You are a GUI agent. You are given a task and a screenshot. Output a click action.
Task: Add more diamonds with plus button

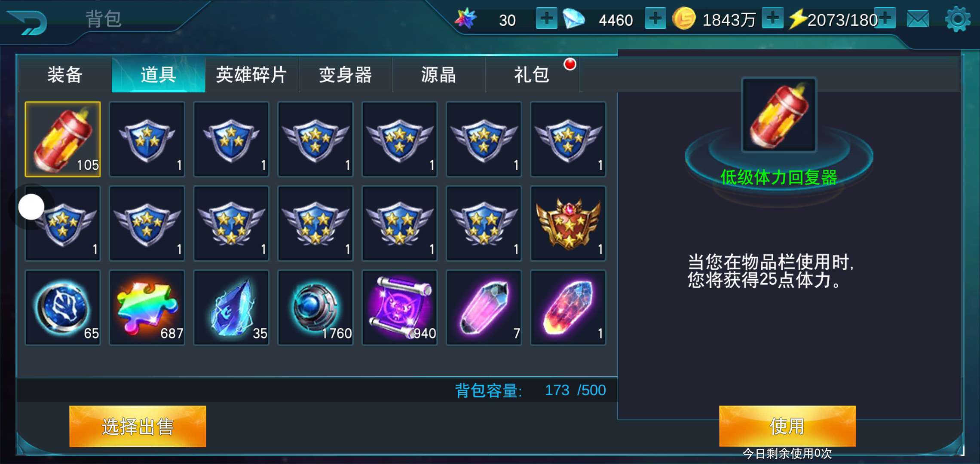click(x=655, y=18)
